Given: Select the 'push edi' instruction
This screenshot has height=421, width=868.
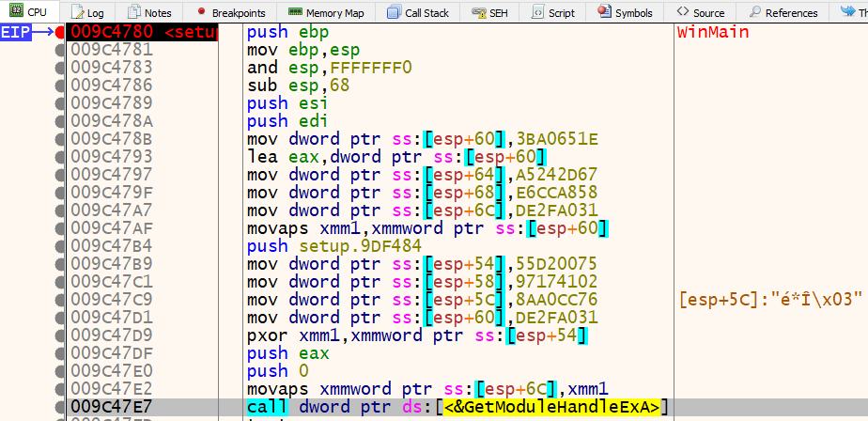Looking at the screenshot, I should coord(287,121).
